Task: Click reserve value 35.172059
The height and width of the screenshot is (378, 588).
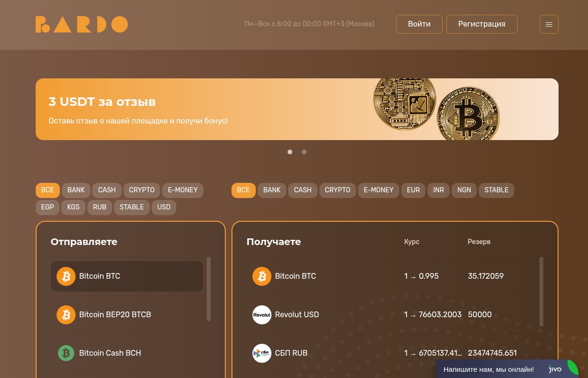Action: click(486, 276)
